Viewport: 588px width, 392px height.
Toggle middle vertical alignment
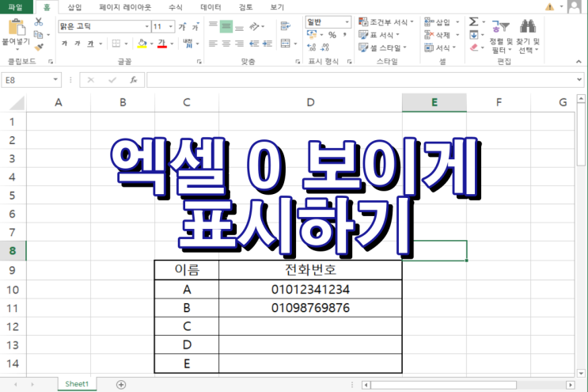click(x=226, y=26)
